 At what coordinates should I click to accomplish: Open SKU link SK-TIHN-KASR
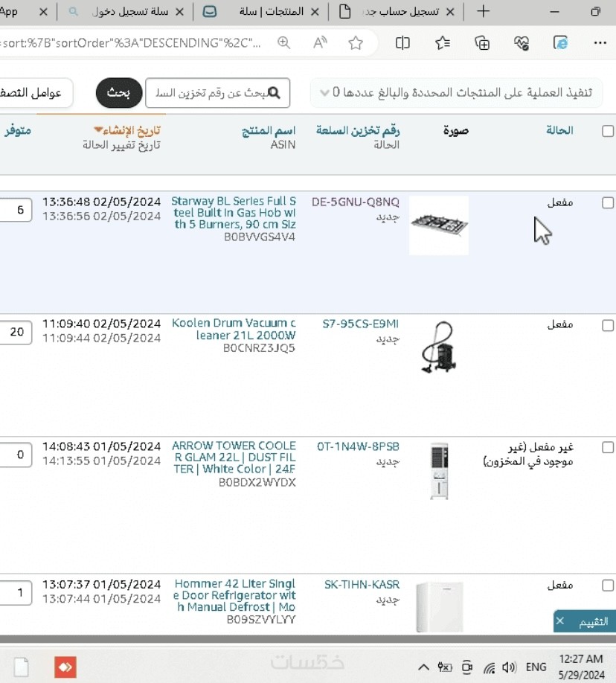pos(362,585)
